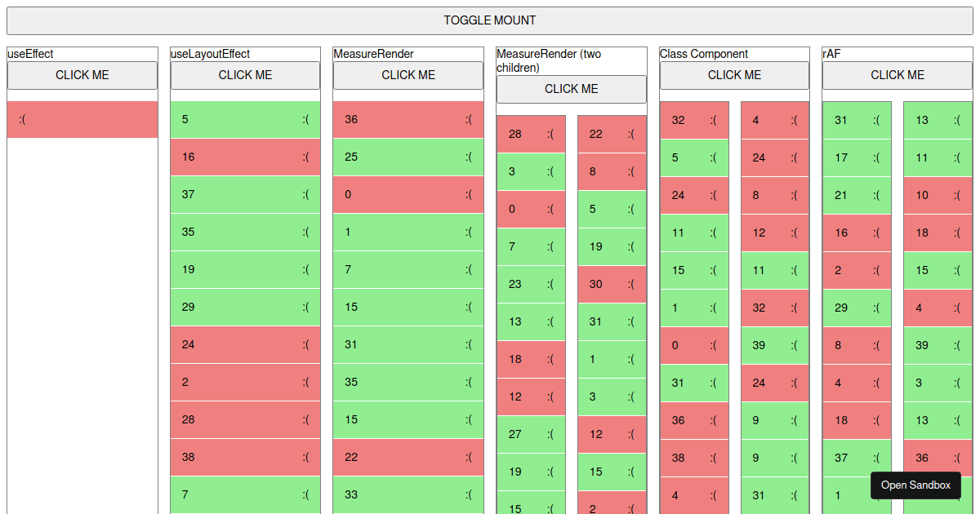
Task: Open the sandbox via Open Sandbox button
Action: 915,485
